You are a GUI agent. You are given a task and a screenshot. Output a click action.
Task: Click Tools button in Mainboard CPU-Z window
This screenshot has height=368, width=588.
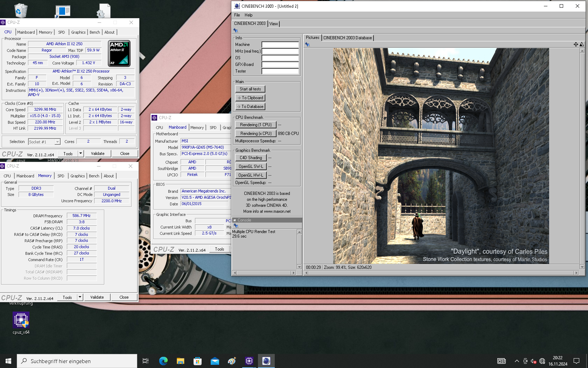tap(219, 249)
